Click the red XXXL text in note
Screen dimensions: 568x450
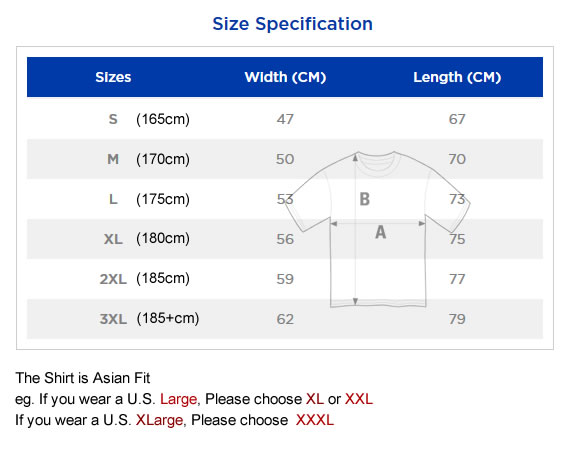tap(314, 420)
